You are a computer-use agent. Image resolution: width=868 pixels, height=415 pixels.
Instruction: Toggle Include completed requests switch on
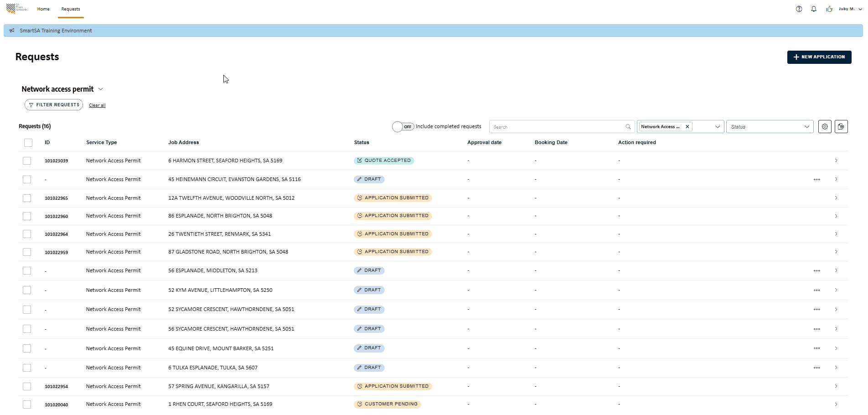pos(403,126)
